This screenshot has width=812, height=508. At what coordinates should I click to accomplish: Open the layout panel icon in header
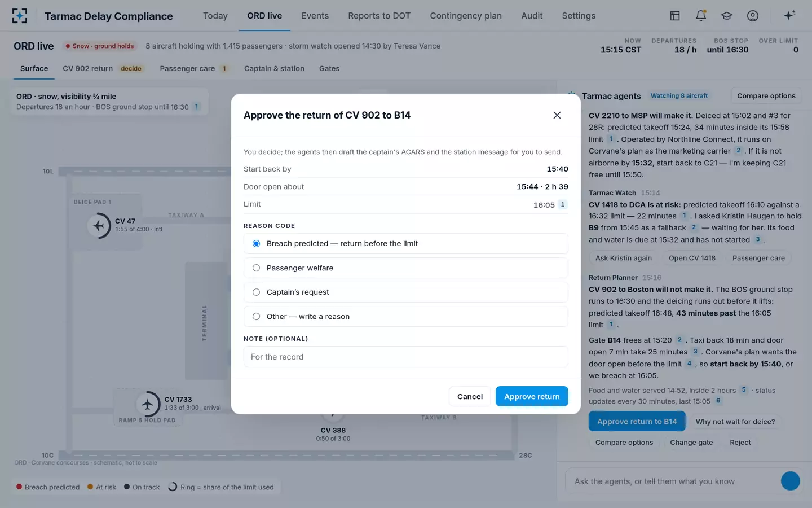click(675, 16)
